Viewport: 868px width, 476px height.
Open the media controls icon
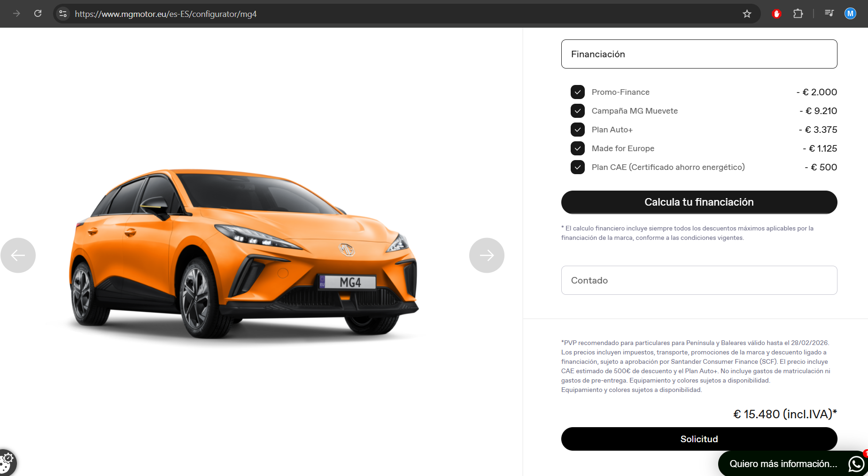tap(829, 14)
